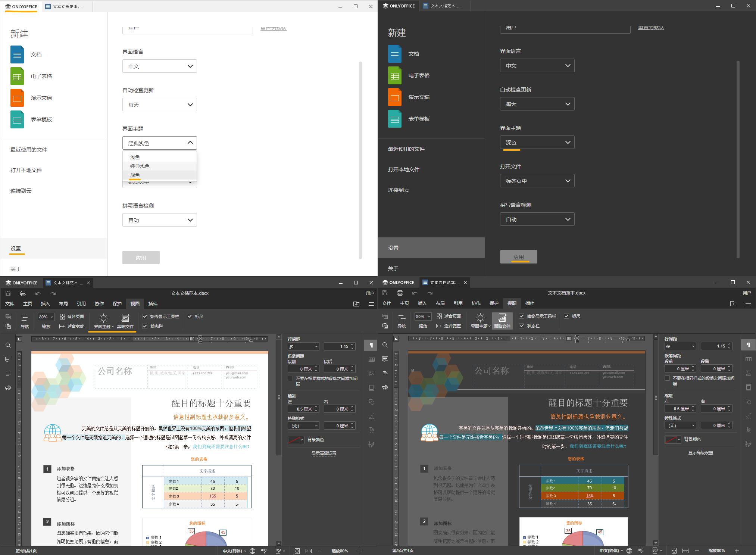Click print icon in white-page editor title bar
The height and width of the screenshot is (555, 756).
(23, 293)
